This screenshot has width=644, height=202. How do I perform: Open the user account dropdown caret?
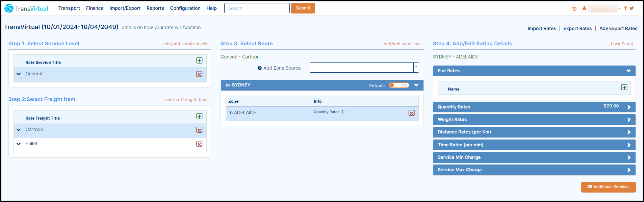coord(619,8)
